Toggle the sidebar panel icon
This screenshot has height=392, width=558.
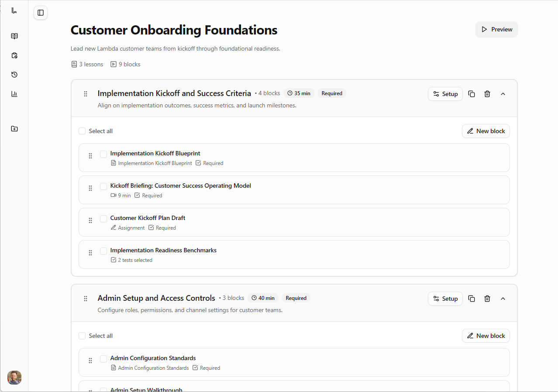41,13
